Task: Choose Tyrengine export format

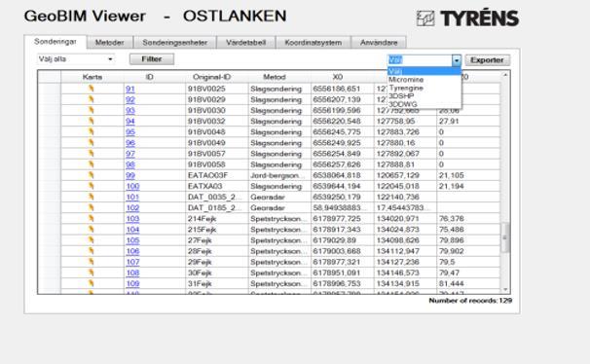Action: [x=424, y=88]
